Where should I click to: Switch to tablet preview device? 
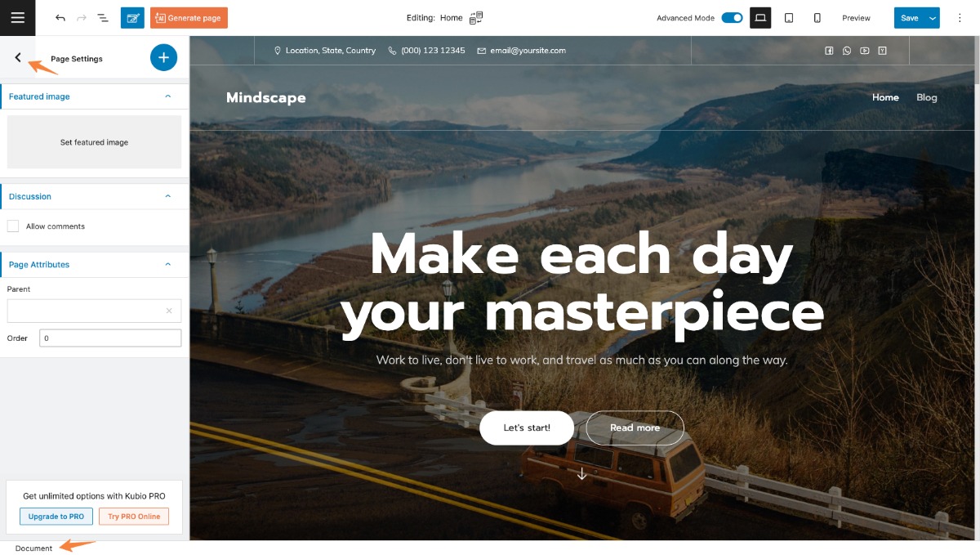click(789, 17)
